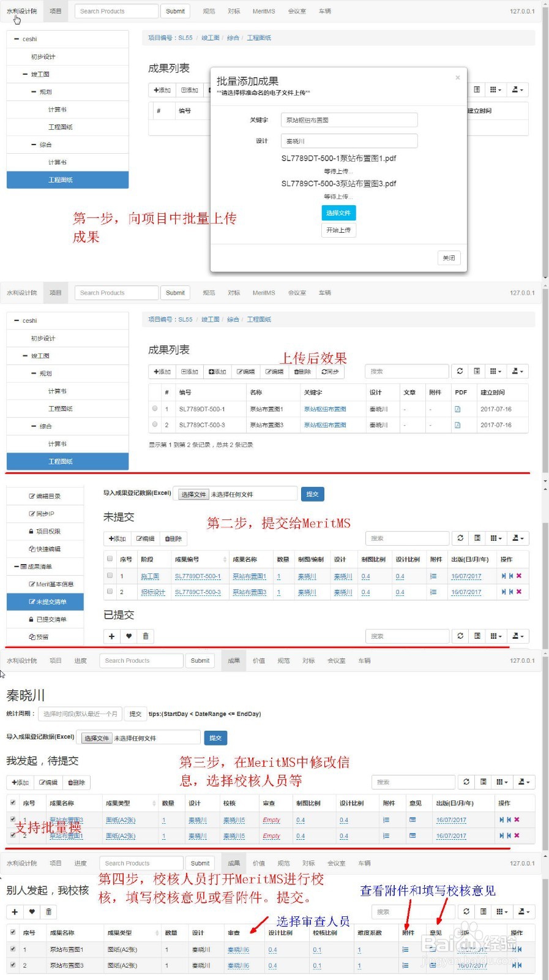Open 附件 icon of 泵站布置图1 in 我校核 table
549x980 pixels.
(x=405, y=949)
